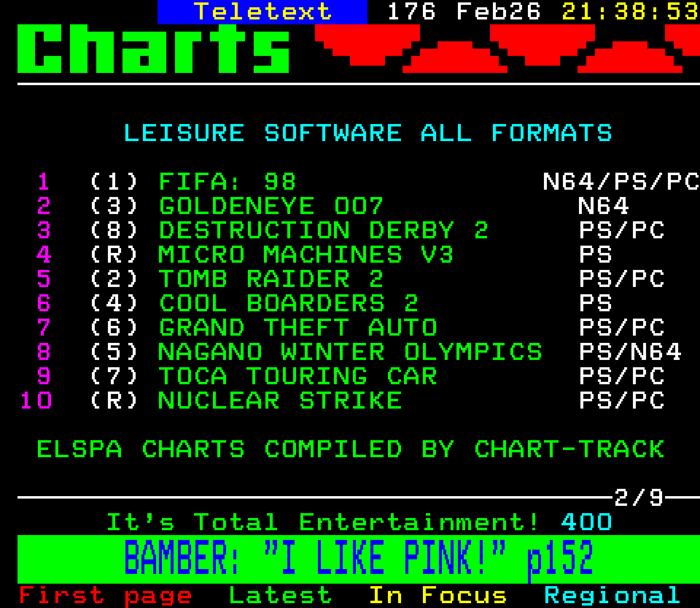
Task: Select MICRO MACHINES V3 chart entry
Action: [x=306, y=254]
